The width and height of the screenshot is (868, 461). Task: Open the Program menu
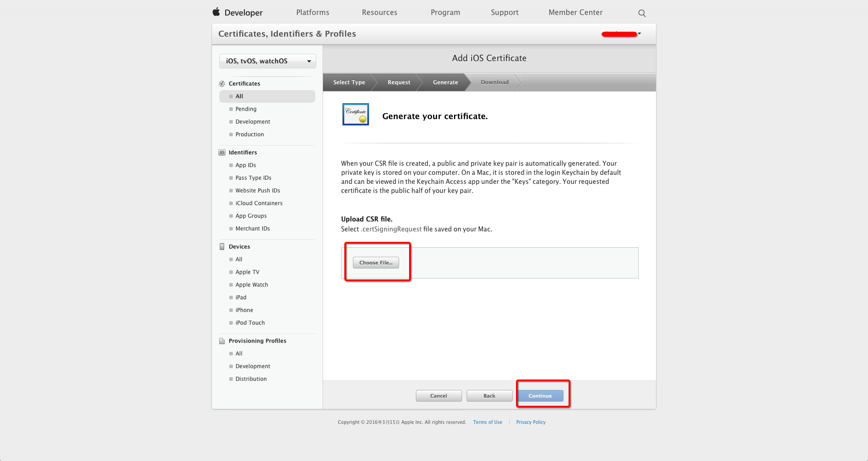(x=445, y=12)
